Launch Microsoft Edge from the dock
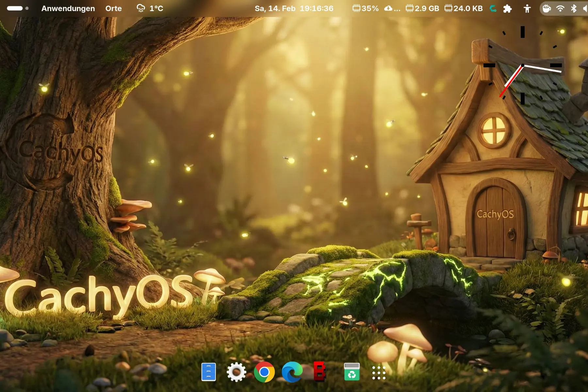588x392 pixels. coord(292,372)
